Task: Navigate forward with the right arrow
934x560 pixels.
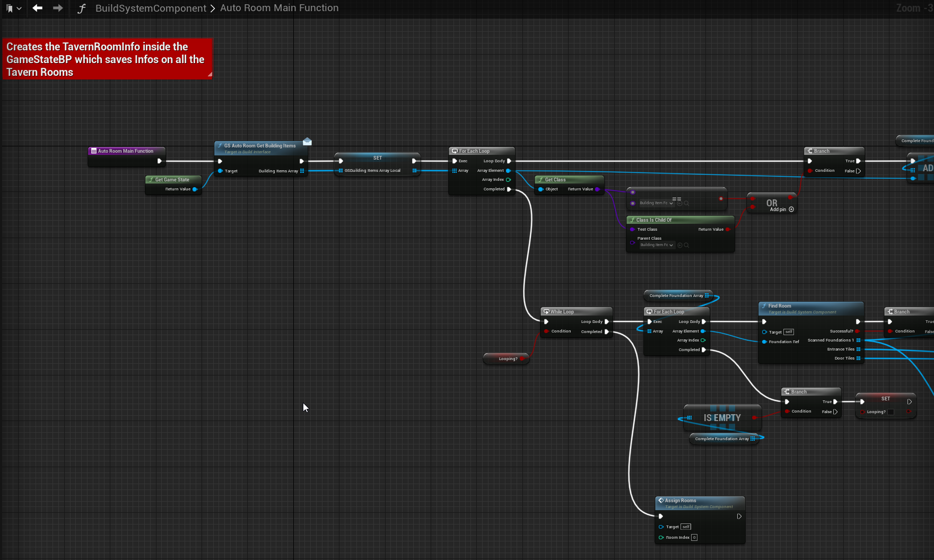Action: [x=58, y=8]
